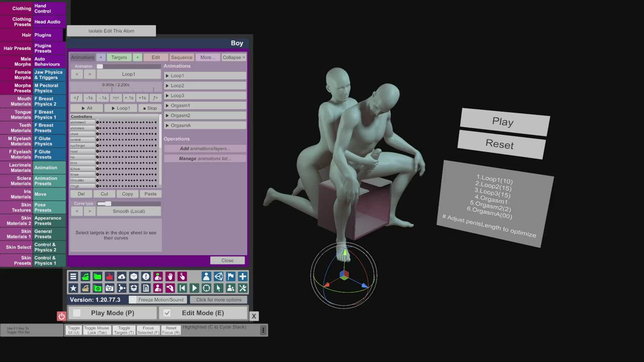Open the cloud download hub icon

click(121, 277)
